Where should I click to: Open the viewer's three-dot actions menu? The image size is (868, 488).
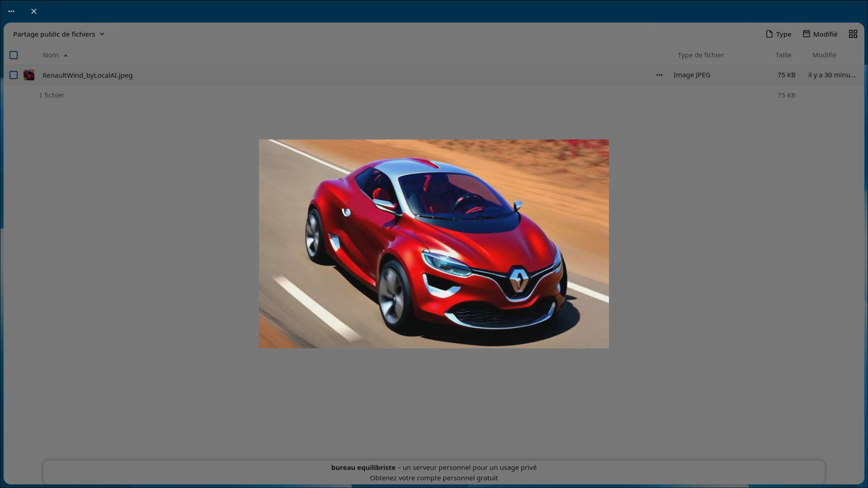point(11,11)
